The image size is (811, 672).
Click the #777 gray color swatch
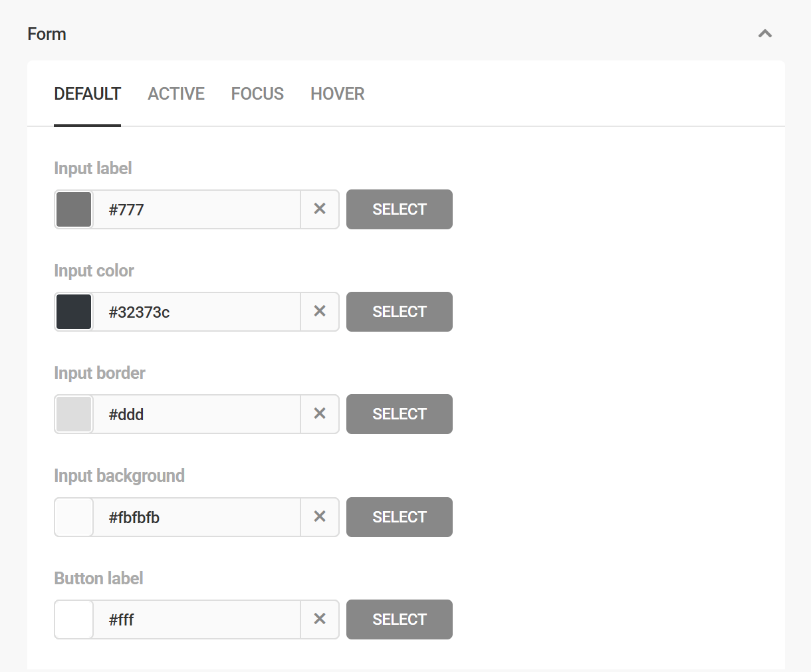[74, 209]
